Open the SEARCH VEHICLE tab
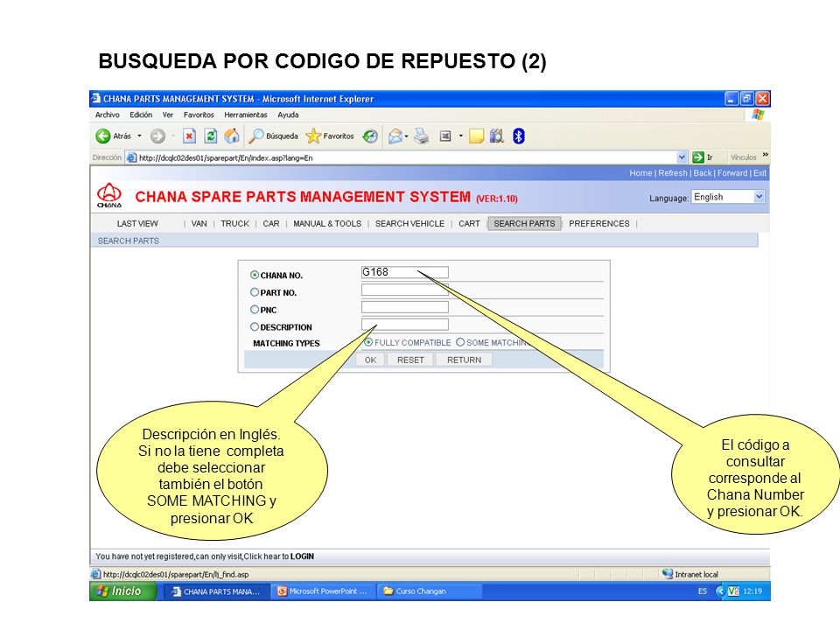 click(x=409, y=223)
